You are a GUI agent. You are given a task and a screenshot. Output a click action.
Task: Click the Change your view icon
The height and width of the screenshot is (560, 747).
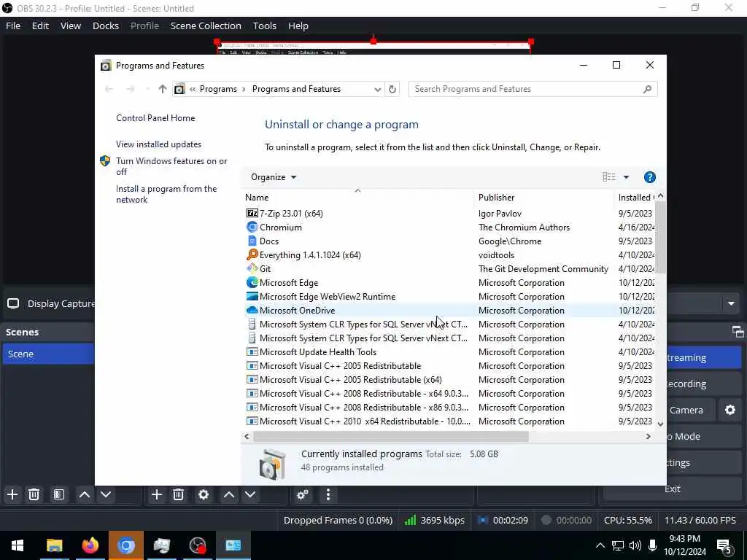click(609, 177)
